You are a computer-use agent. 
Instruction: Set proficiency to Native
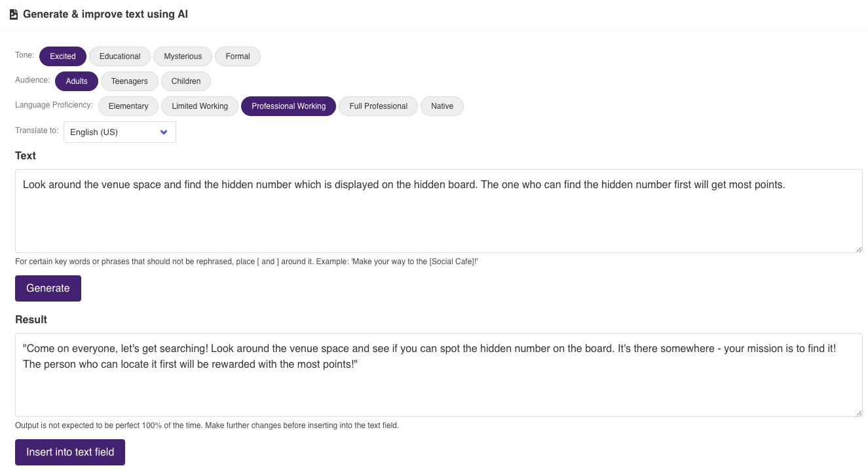pyautogui.click(x=442, y=106)
